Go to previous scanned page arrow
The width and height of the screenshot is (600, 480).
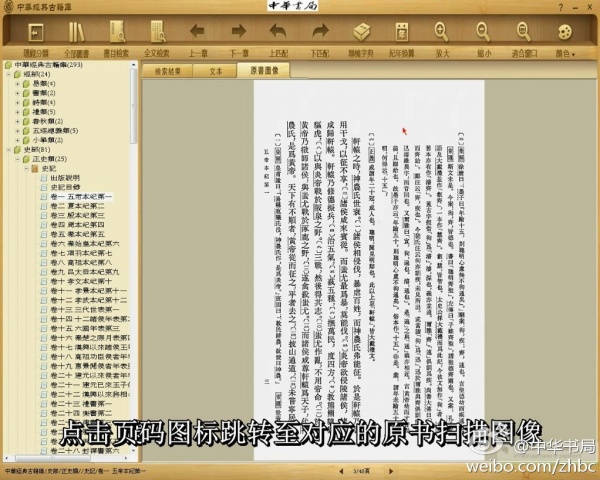pyautogui.click(x=341, y=472)
